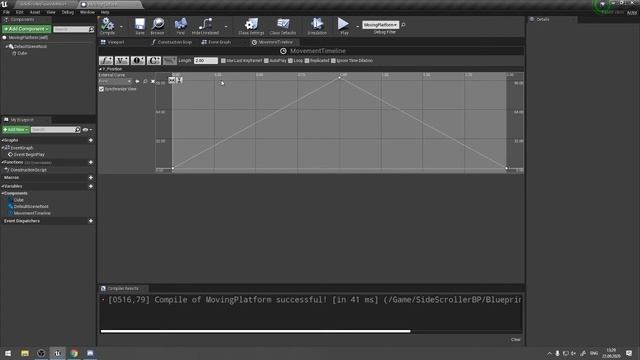Toggle Ignore Time Dilation checkbox

tap(333, 60)
